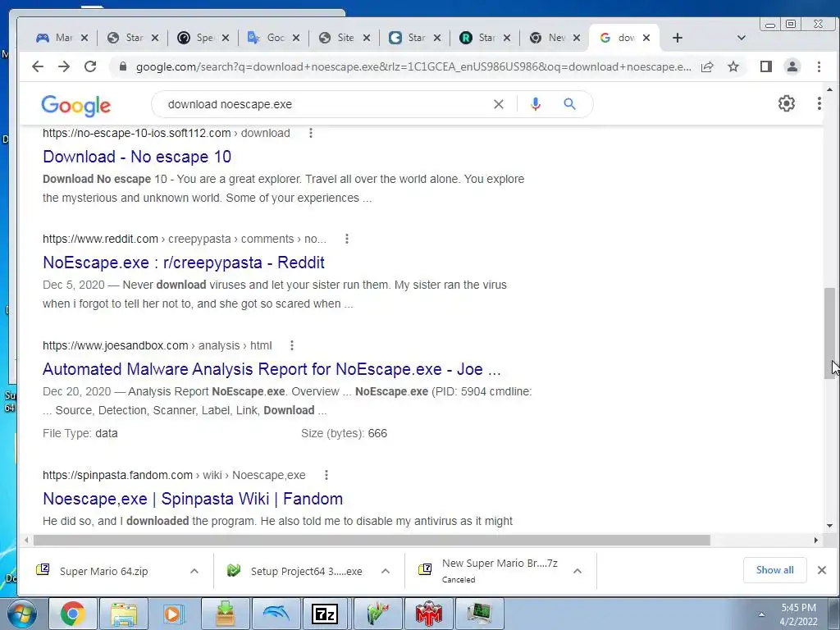
Task: Open Download - No escape 10 result
Action: [137, 157]
